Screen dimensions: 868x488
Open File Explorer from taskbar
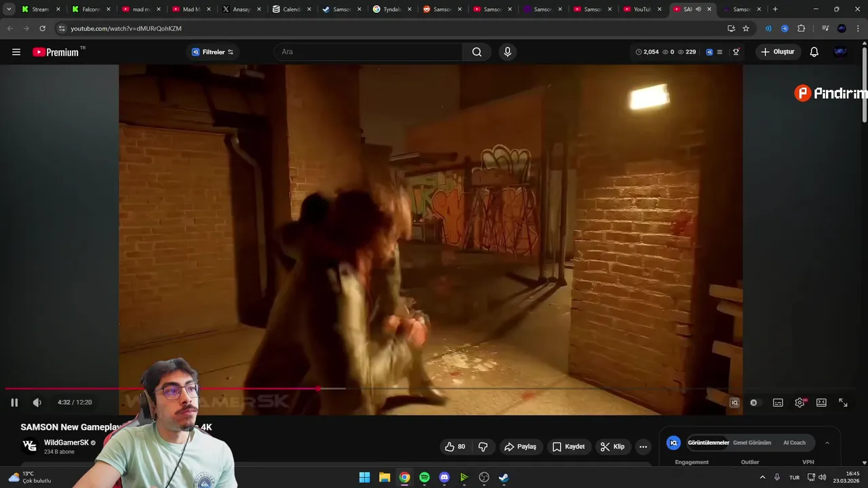[x=384, y=477]
